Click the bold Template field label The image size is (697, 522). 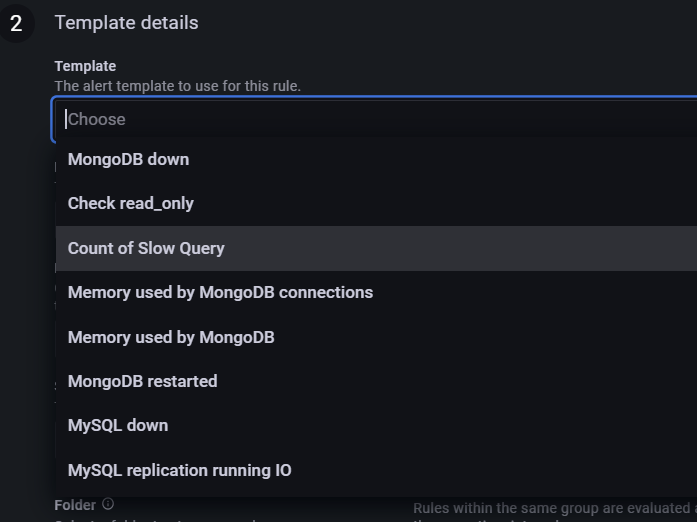tap(85, 66)
